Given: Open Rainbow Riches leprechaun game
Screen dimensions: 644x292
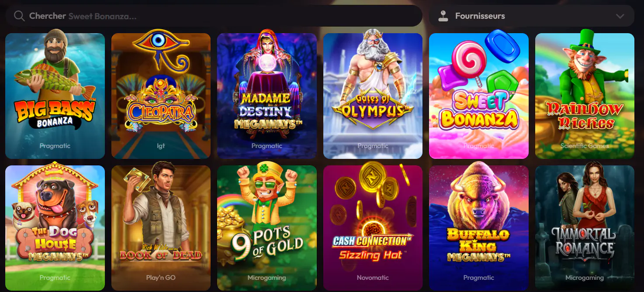Looking at the screenshot, I should [585, 96].
